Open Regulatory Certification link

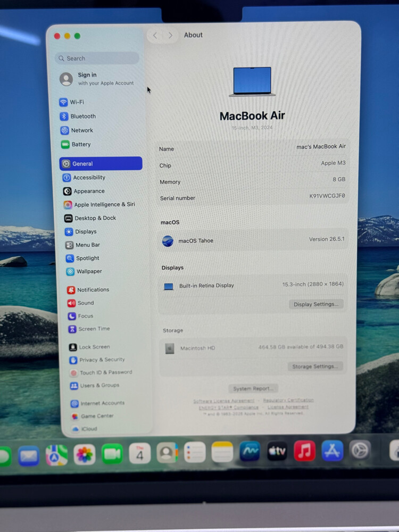tap(288, 401)
